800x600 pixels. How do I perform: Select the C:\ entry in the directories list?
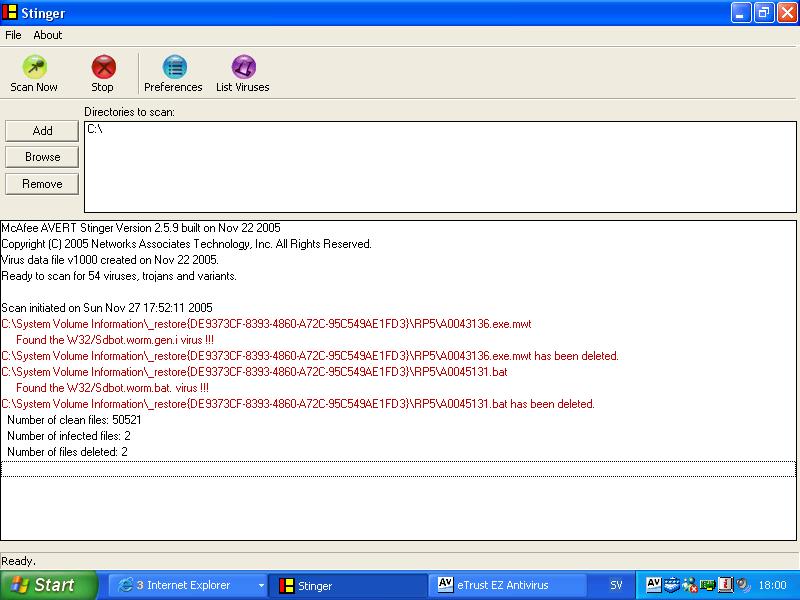pyautogui.click(x=95, y=129)
